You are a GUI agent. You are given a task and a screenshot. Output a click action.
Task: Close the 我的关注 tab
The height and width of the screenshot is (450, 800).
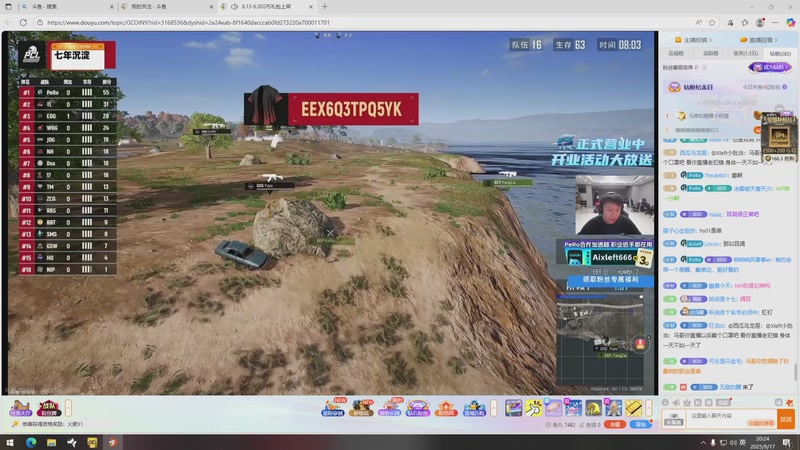pos(211,7)
